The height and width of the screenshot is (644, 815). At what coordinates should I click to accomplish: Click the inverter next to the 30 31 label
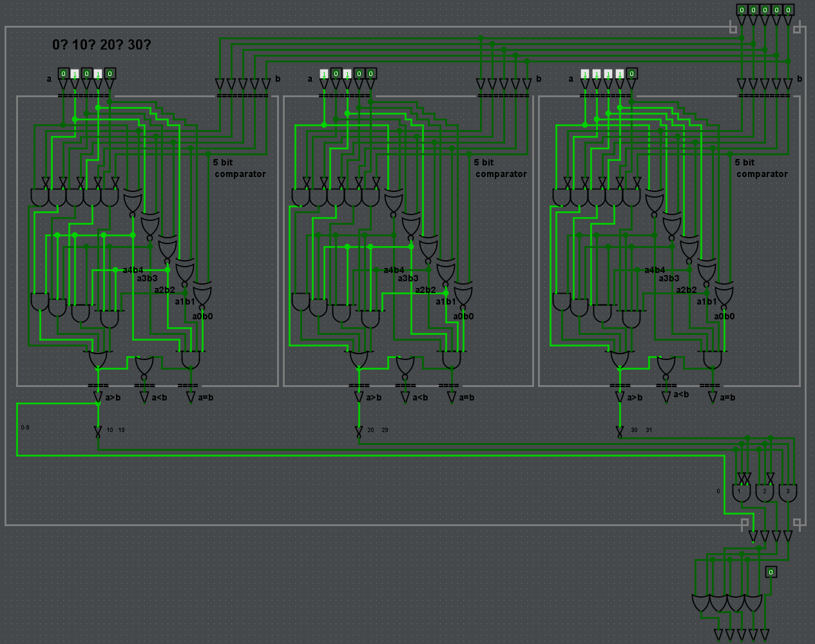[x=620, y=431]
